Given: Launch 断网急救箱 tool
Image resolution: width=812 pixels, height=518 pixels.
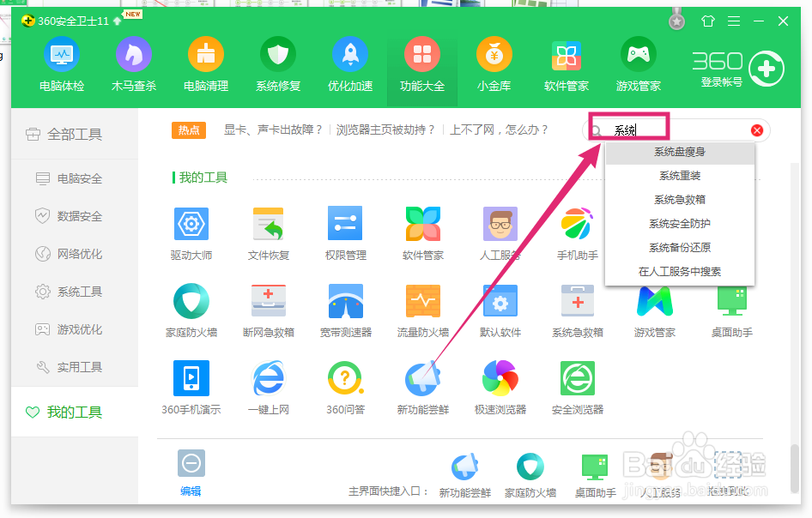Looking at the screenshot, I should click(269, 310).
